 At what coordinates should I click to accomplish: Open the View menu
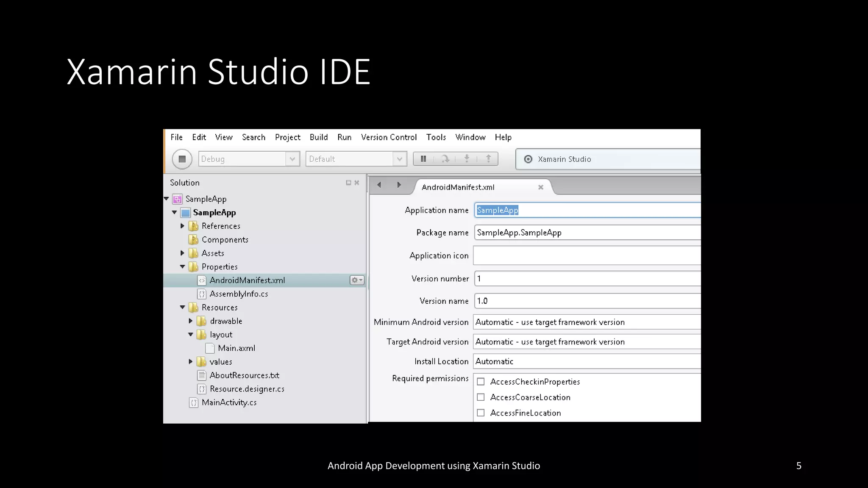coord(224,137)
